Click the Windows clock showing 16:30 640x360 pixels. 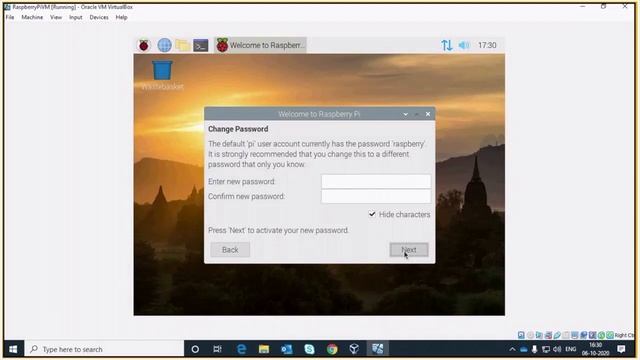(x=596, y=349)
